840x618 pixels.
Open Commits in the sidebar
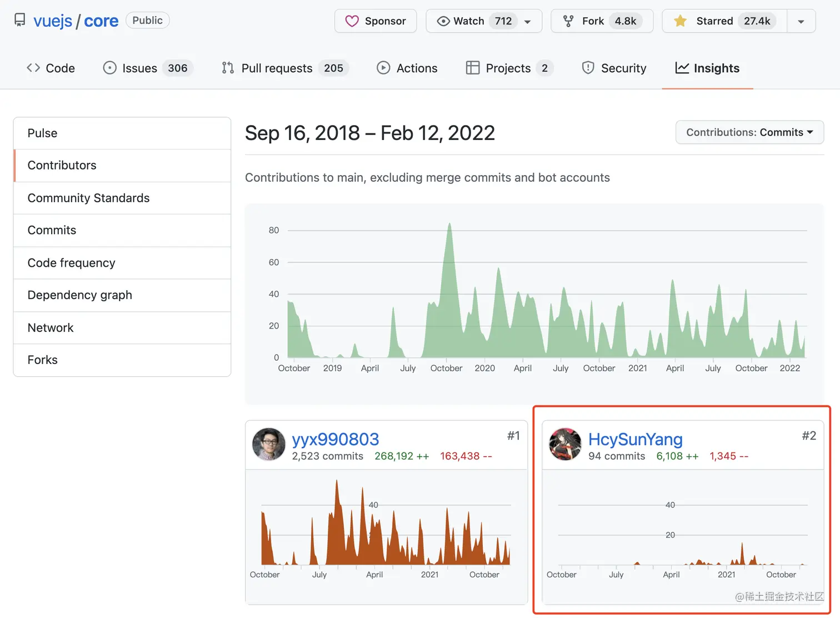[x=122, y=231]
